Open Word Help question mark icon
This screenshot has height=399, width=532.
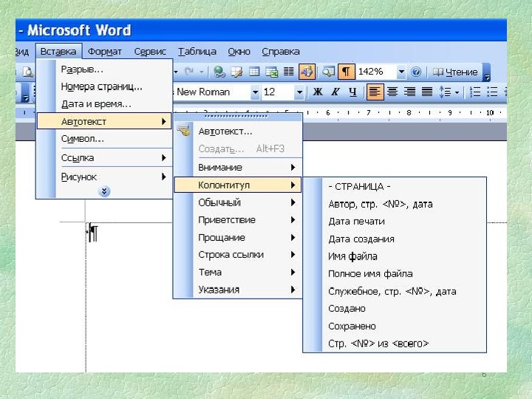coord(416,72)
